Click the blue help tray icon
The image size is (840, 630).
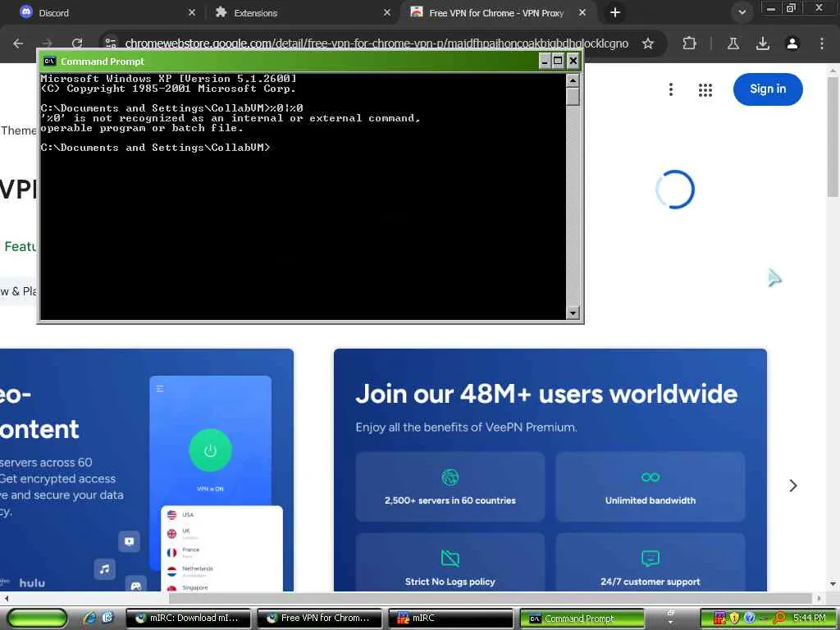pyautogui.click(x=750, y=618)
